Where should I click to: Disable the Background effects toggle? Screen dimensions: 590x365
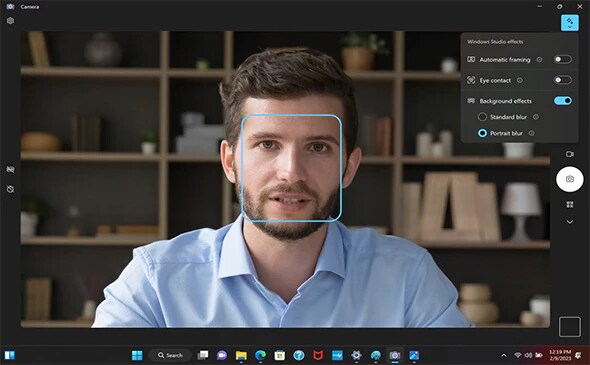point(563,101)
